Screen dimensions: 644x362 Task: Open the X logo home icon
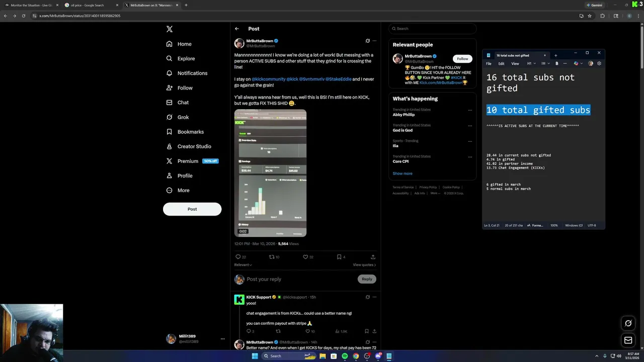tap(170, 29)
